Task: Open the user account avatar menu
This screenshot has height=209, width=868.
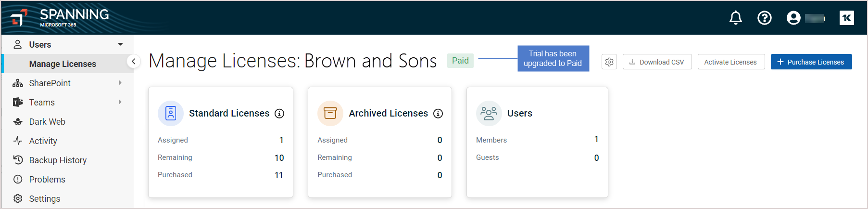Action: tap(793, 18)
